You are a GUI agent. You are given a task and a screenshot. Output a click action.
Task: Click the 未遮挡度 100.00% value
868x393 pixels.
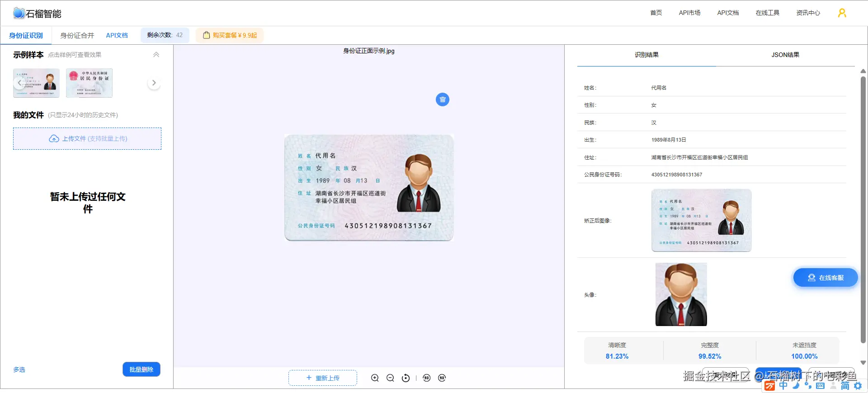click(x=804, y=356)
